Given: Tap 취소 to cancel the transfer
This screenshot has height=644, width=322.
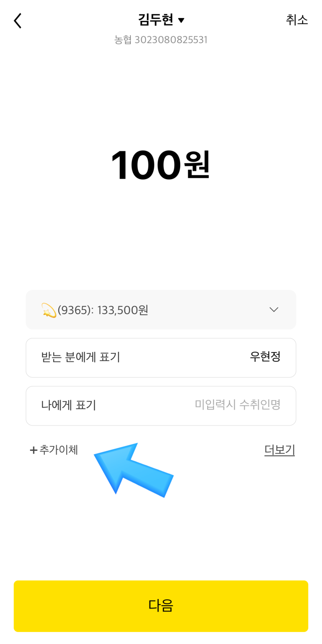Looking at the screenshot, I should pos(297,20).
